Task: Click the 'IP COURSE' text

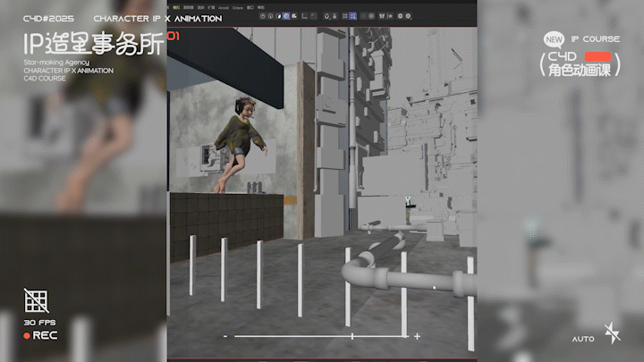Action: 596,39
